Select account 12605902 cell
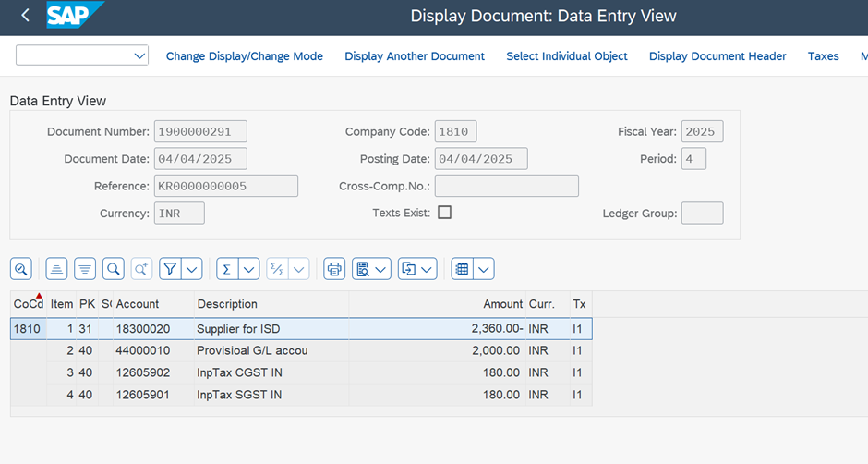The image size is (868, 464). click(x=153, y=372)
